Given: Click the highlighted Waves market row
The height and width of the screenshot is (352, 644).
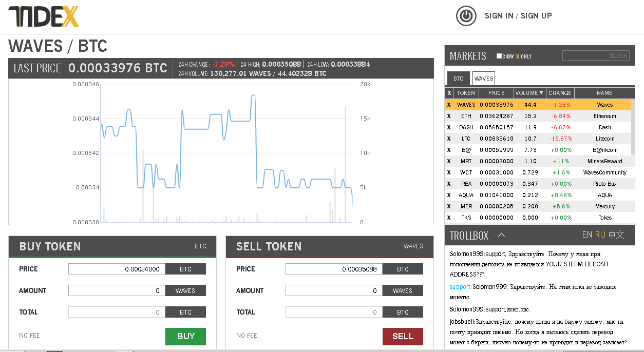Looking at the screenshot, I should (x=538, y=105).
